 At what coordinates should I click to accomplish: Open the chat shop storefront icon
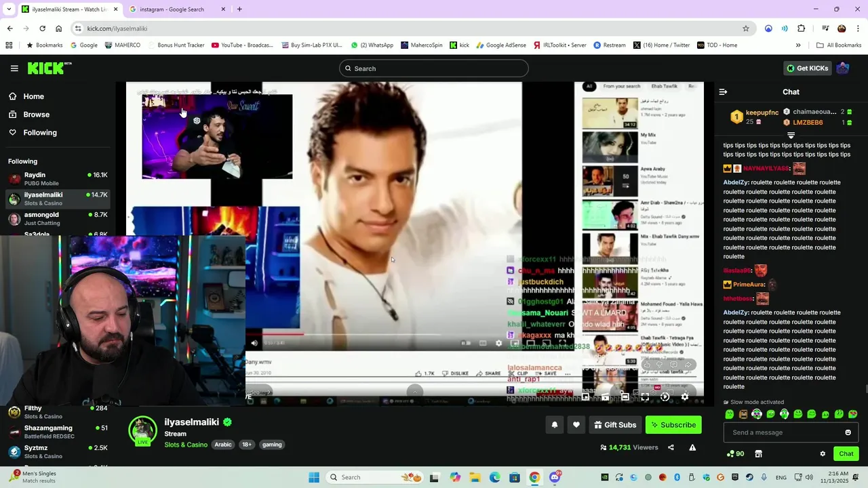pyautogui.click(x=758, y=453)
